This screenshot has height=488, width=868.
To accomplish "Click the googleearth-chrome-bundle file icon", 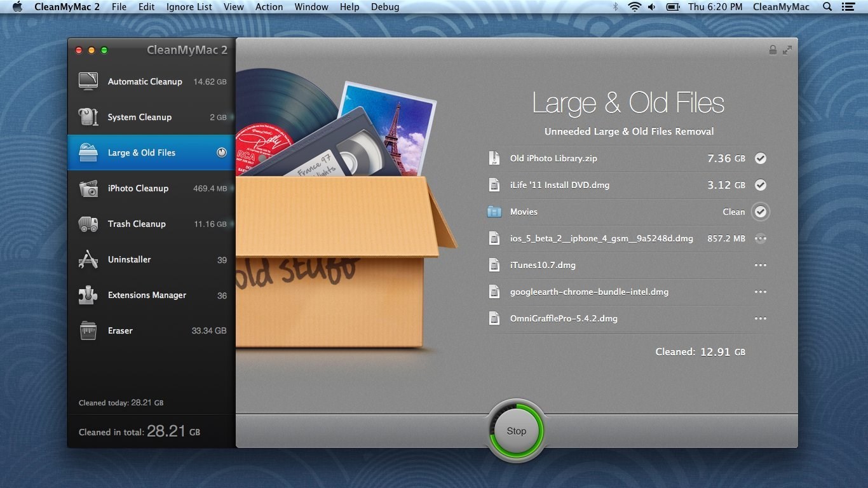I will click(x=494, y=292).
